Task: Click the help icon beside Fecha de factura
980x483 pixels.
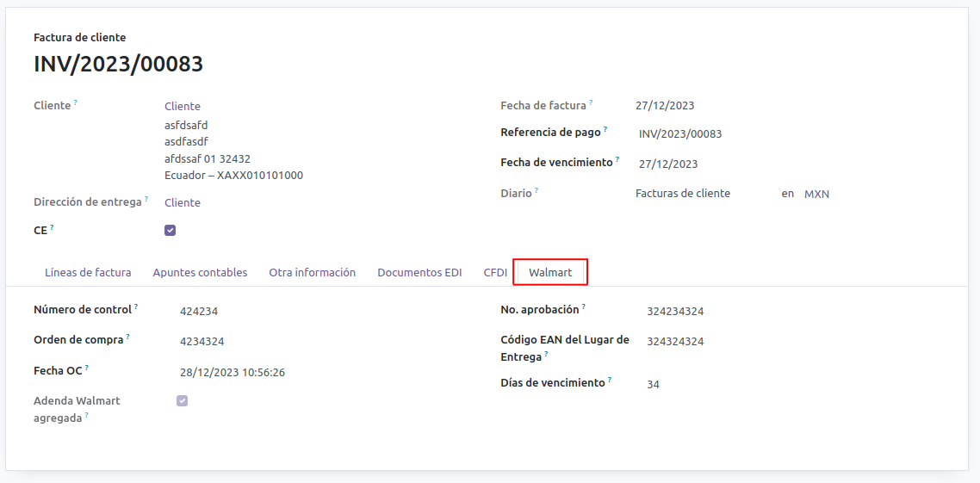Action: [x=592, y=102]
